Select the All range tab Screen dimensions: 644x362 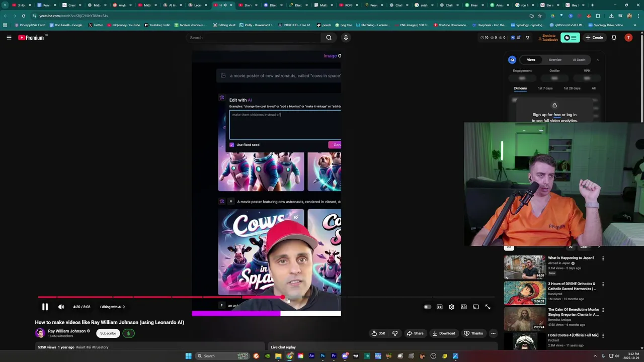coord(594,88)
